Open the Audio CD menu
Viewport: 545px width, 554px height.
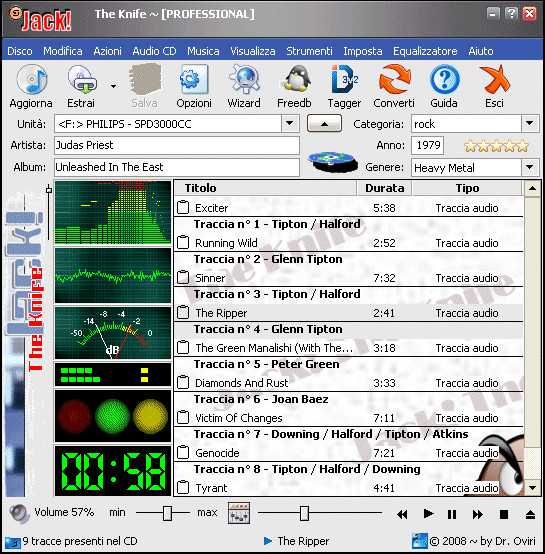click(154, 51)
